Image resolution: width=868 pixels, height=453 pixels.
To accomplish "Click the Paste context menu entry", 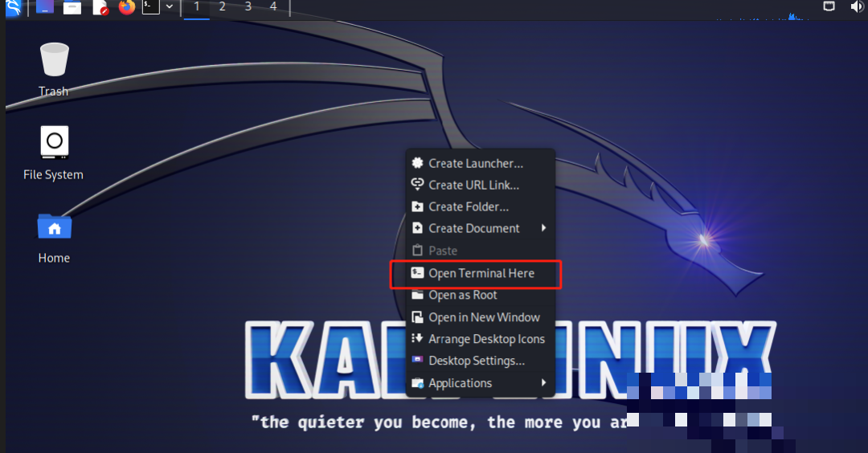I will [x=481, y=251].
